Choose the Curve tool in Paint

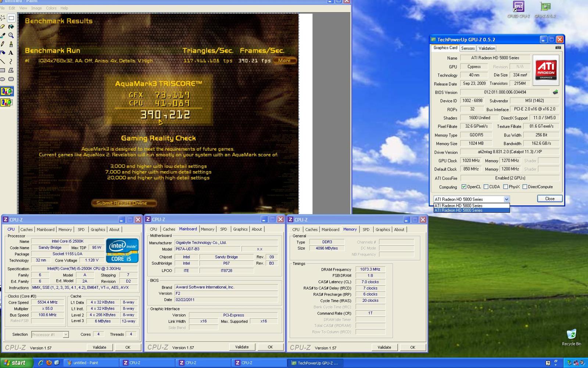11,61
